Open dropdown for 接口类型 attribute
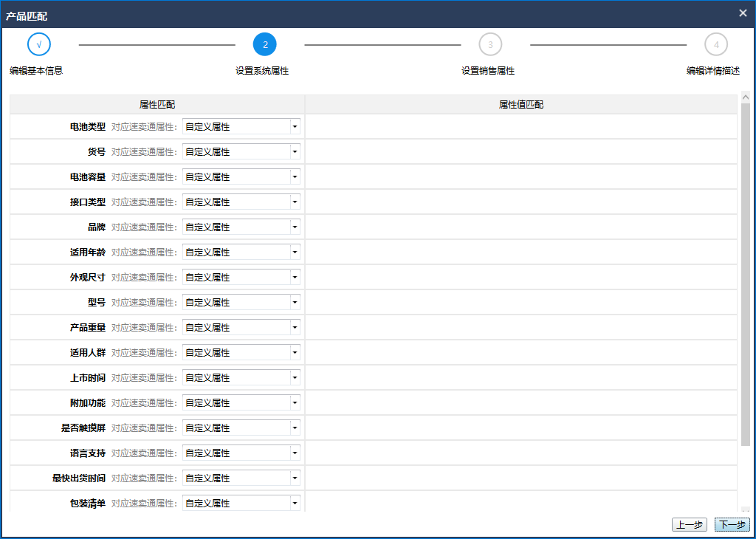 [x=241, y=202]
